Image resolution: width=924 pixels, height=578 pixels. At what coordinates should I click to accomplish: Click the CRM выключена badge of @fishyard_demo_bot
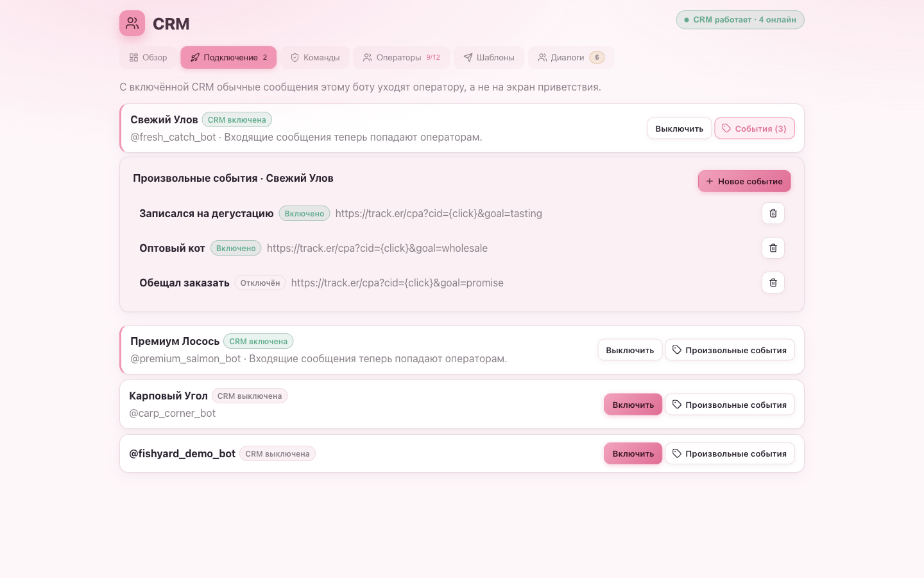point(277,453)
